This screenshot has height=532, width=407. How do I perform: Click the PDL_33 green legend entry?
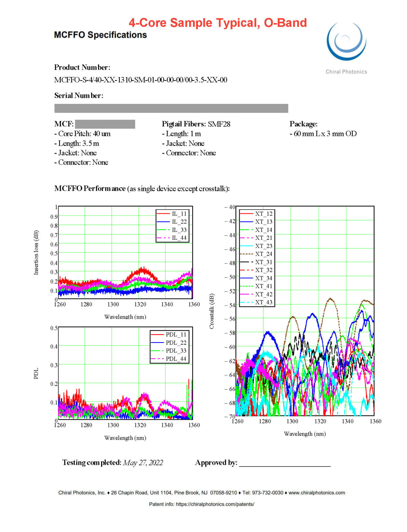coord(169,351)
